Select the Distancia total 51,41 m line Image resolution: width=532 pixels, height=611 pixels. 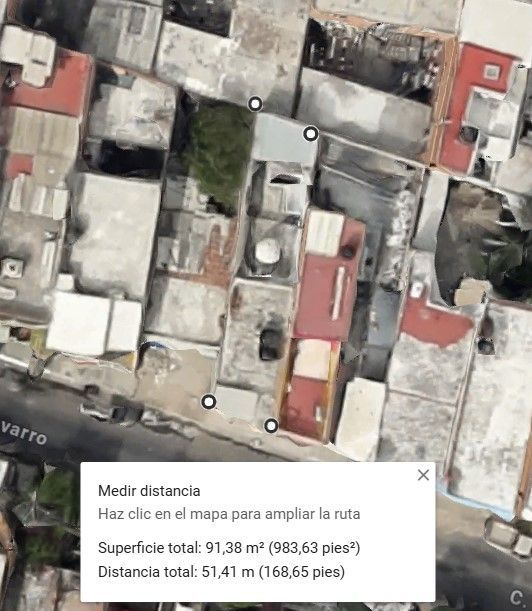[221, 572]
